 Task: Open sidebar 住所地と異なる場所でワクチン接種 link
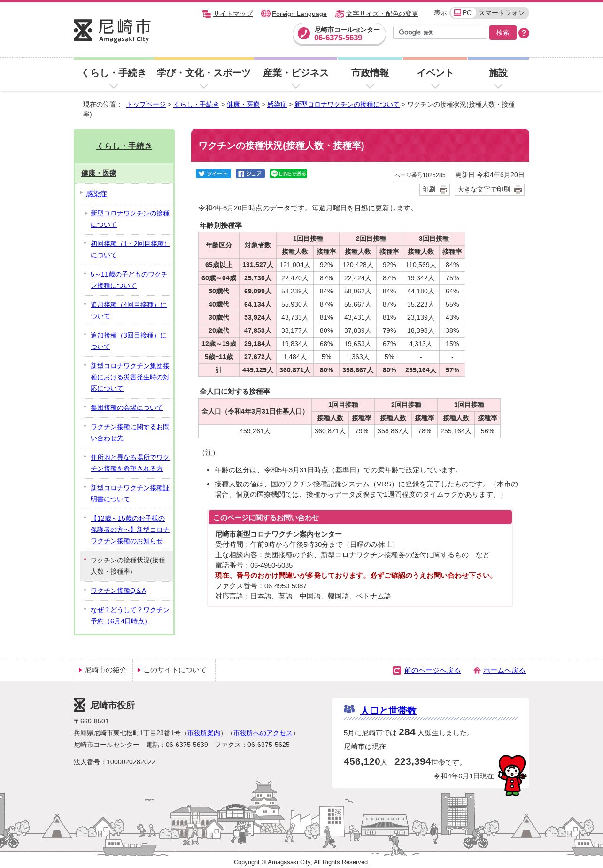(130, 463)
